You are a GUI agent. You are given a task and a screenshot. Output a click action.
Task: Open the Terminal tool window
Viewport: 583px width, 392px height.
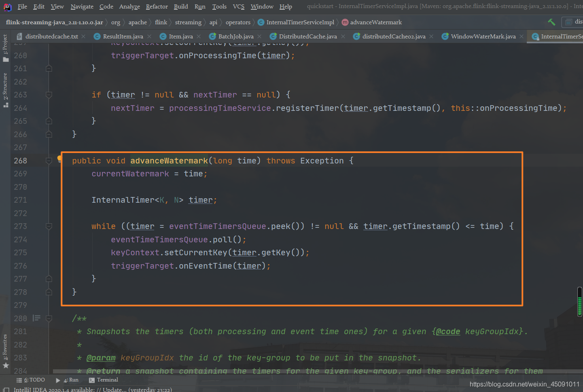[x=104, y=380]
